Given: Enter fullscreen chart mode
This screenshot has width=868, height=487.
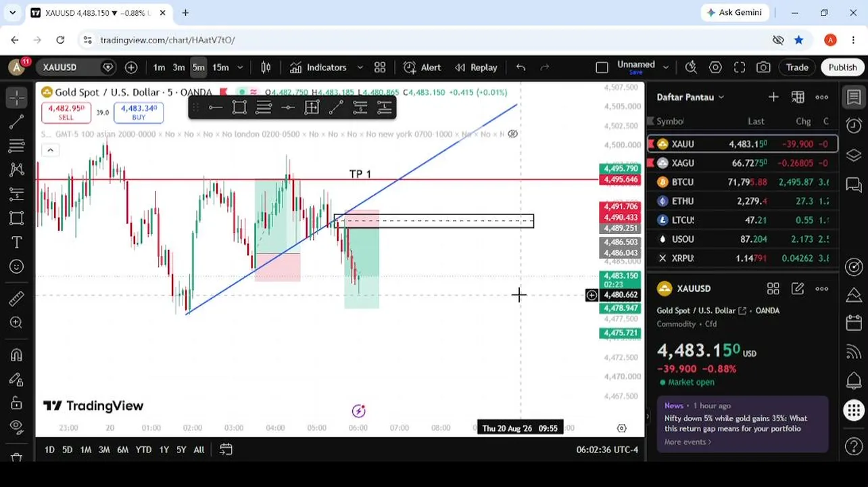Looking at the screenshot, I should coord(740,68).
